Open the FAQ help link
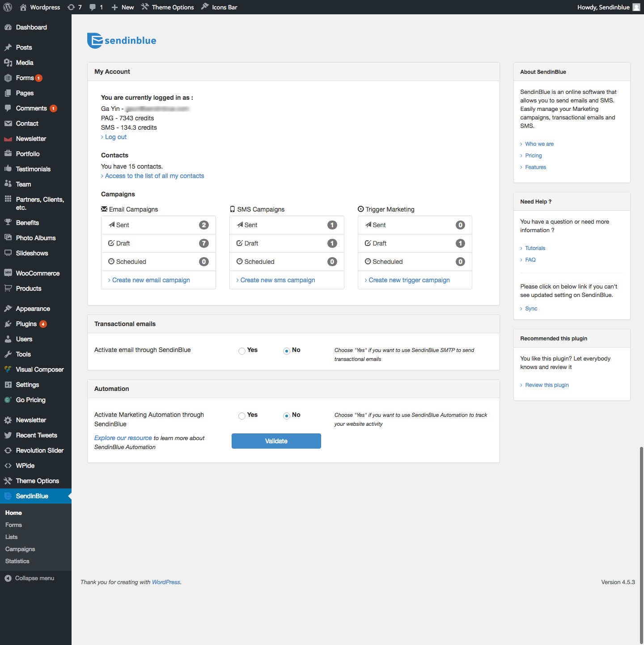The height and width of the screenshot is (645, 644). coord(530,260)
